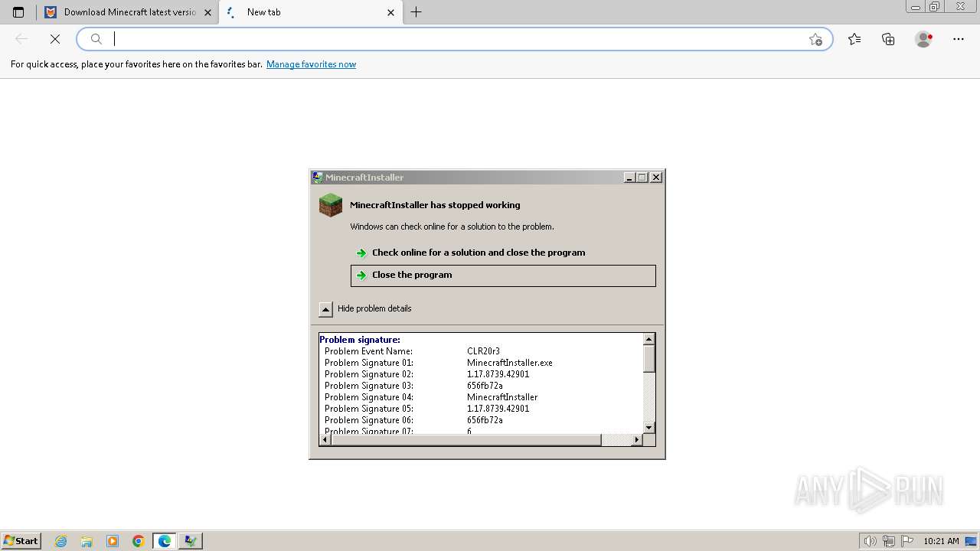The width and height of the screenshot is (980, 551).
Task: Click the vertical scrollbar thumb in details
Action: [x=649, y=358]
